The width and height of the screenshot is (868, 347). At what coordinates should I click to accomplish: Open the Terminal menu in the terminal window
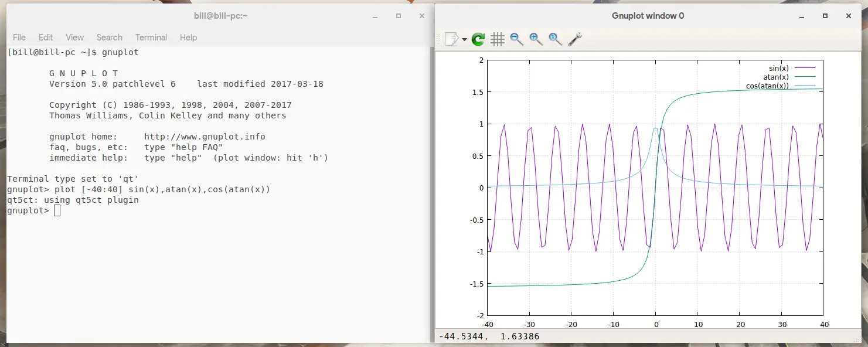click(151, 38)
